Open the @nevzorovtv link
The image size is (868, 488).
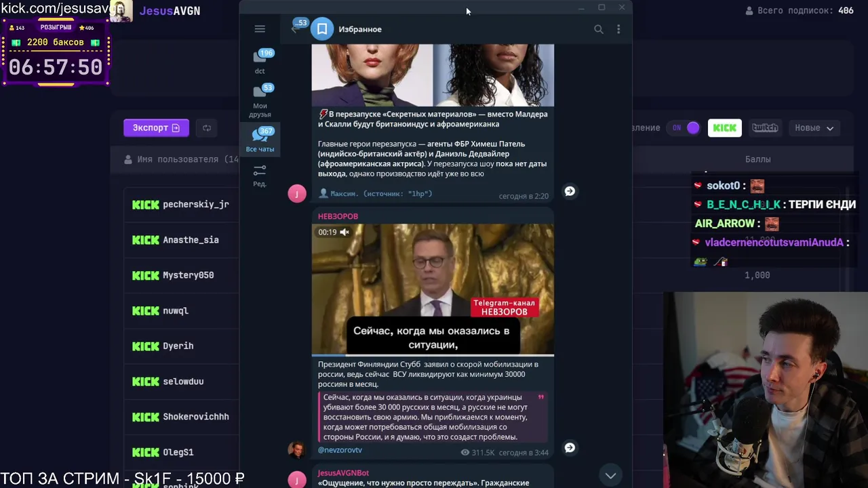coord(340,450)
